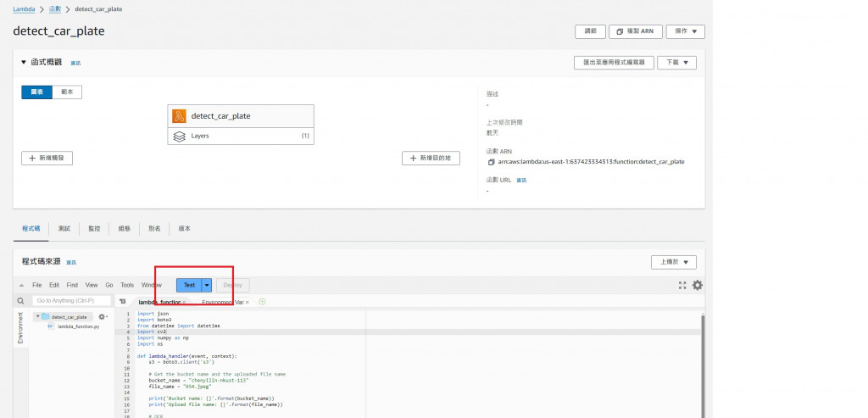Click the 匯出至應用程式編寫器 export button
The height and width of the screenshot is (418, 868).
[x=614, y=63]
